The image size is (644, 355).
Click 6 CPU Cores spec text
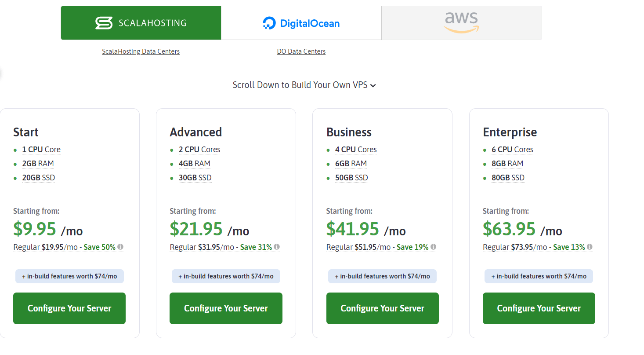[512, 150]
